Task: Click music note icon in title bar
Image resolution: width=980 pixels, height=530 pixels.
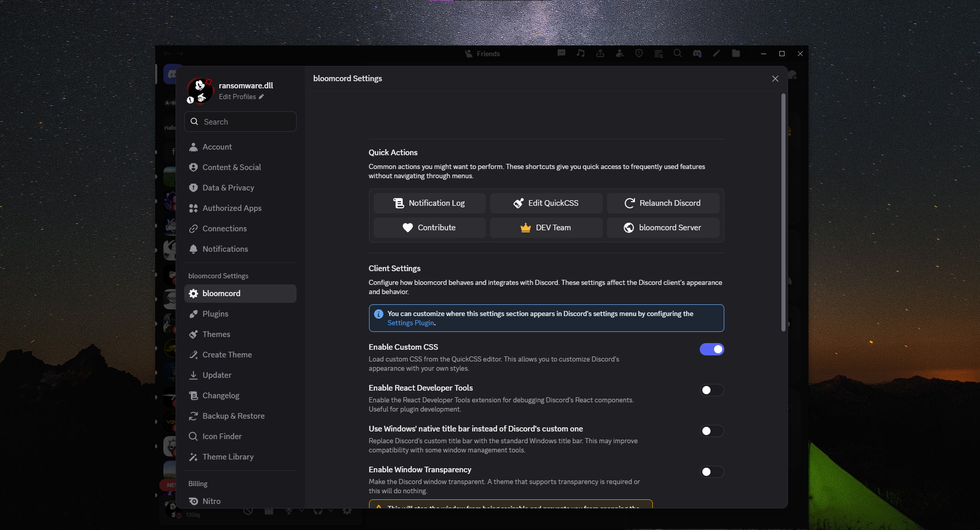Action: 581,53
